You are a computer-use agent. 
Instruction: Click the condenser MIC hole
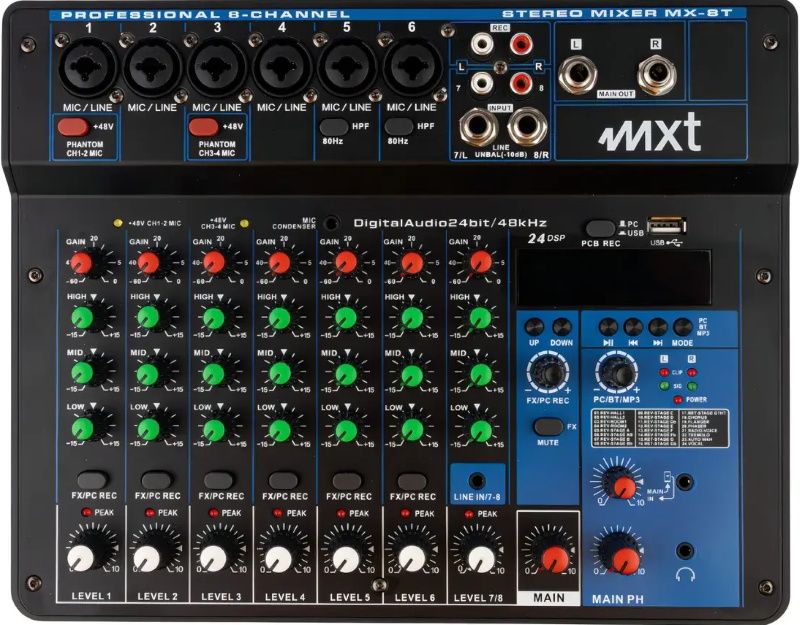[x=332, y=223]
